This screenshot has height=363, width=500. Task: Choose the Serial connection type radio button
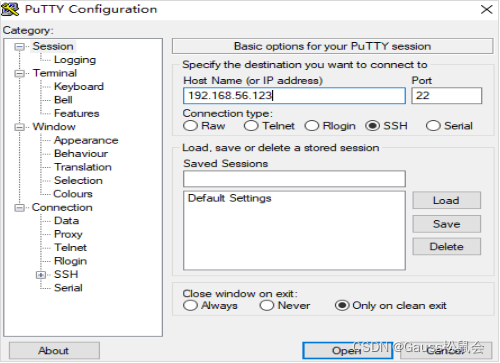pyautogui.click(x=433, y=126)
